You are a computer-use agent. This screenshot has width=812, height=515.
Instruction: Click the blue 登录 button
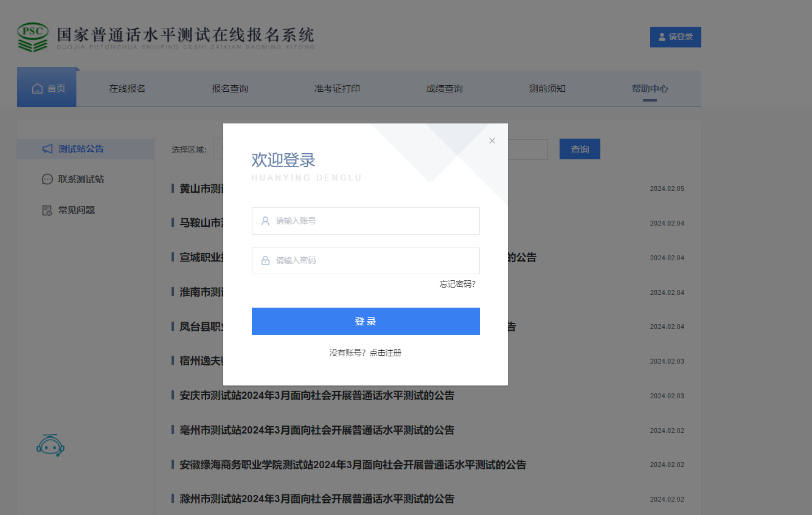pyautogui.click(x=366, y=321)
